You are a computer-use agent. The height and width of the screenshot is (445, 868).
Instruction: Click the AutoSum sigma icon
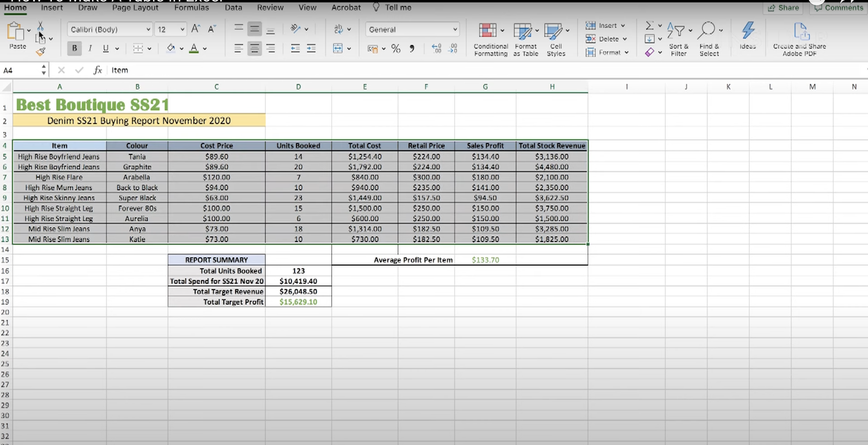[649, 25]
